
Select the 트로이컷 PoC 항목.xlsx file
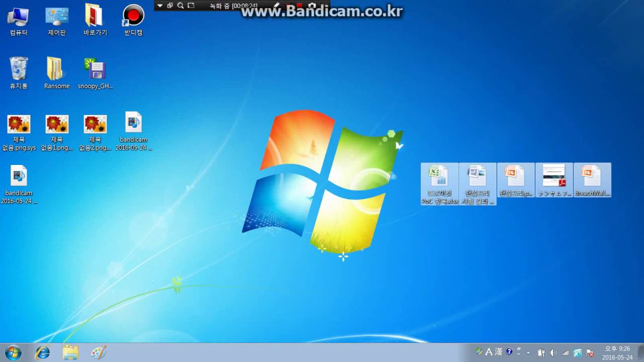440,184
